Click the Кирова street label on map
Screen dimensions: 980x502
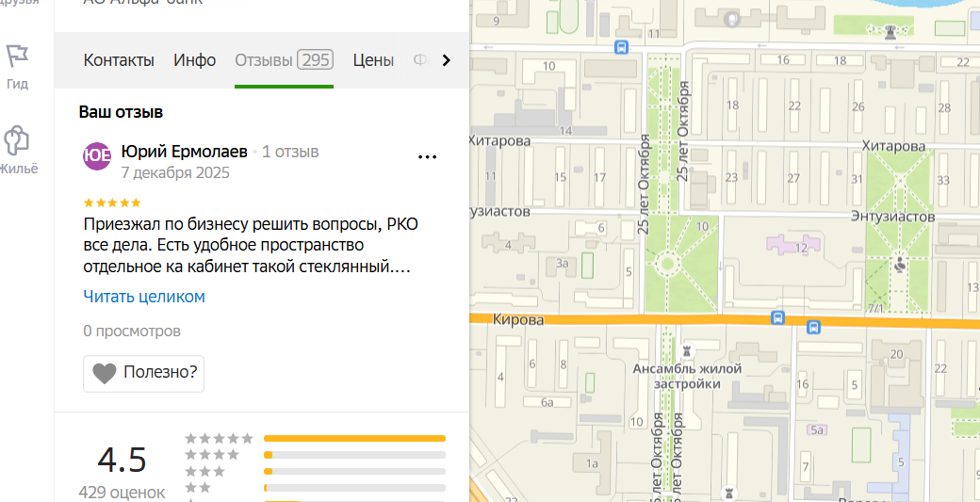518,319
